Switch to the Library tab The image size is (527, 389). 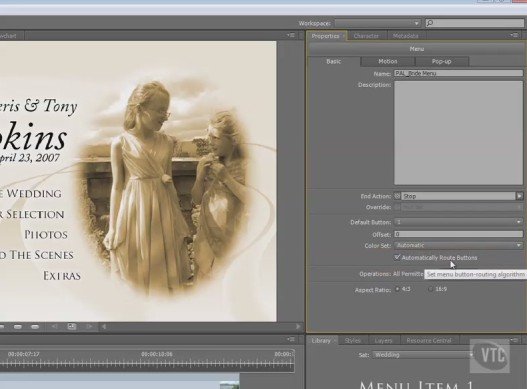321,341
